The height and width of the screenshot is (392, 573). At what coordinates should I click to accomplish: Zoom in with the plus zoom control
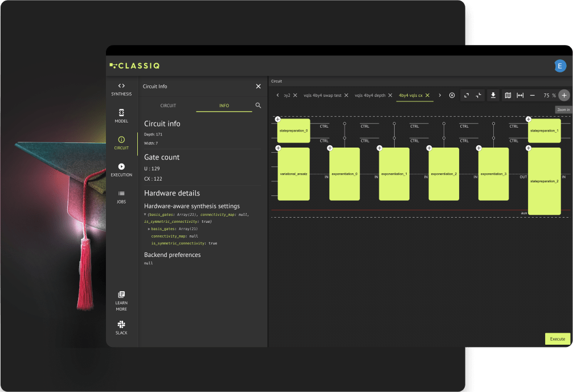564,95
